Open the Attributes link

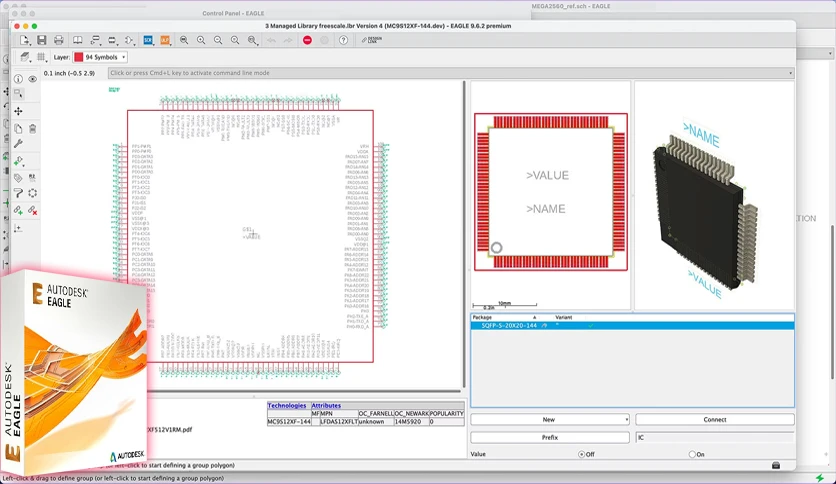(326, 406)
